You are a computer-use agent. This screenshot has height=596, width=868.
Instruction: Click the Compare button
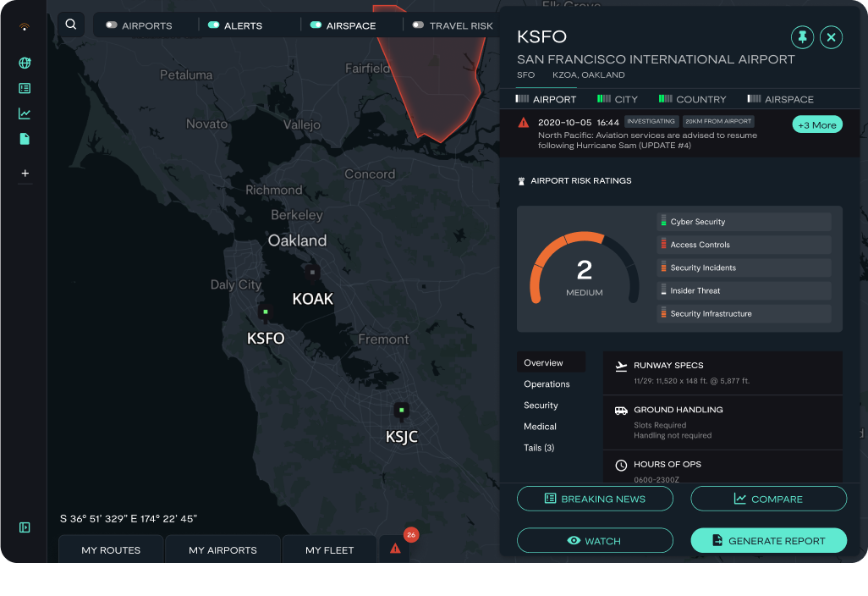[x=768, y=499]
